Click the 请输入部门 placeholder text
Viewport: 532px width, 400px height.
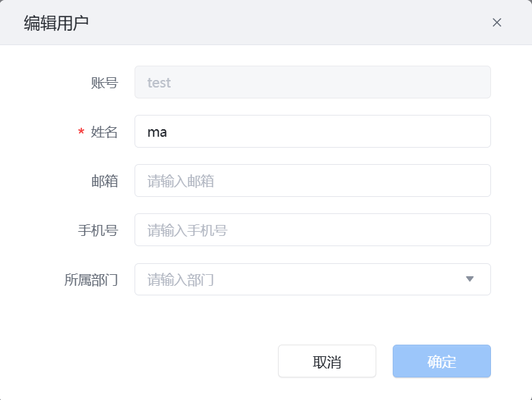click(181, 280)
